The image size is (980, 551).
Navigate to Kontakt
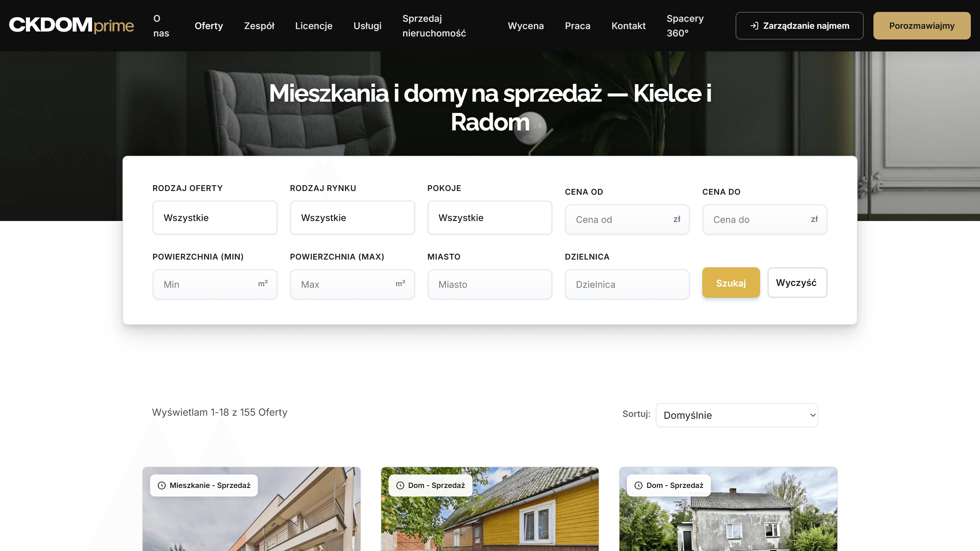click(x=628, y=25)
